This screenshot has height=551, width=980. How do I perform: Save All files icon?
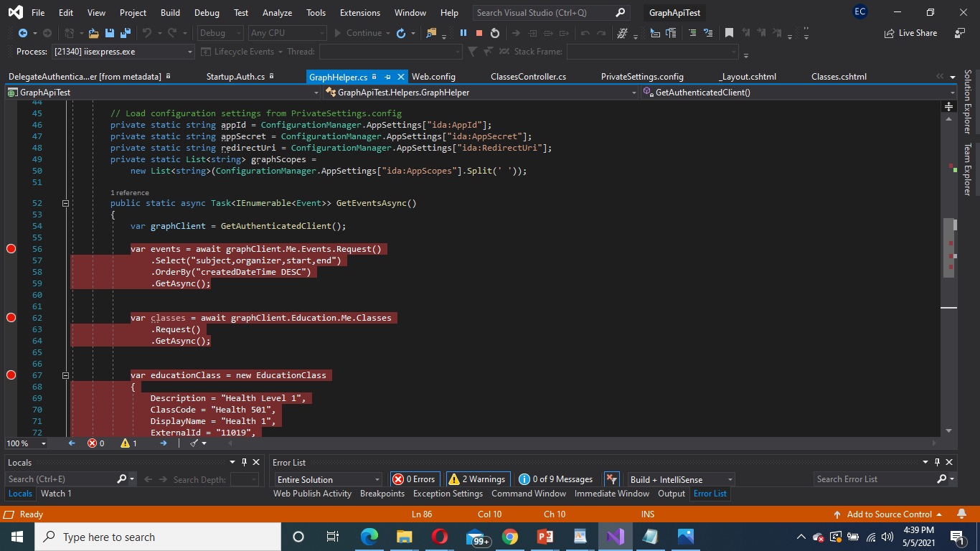126,33
